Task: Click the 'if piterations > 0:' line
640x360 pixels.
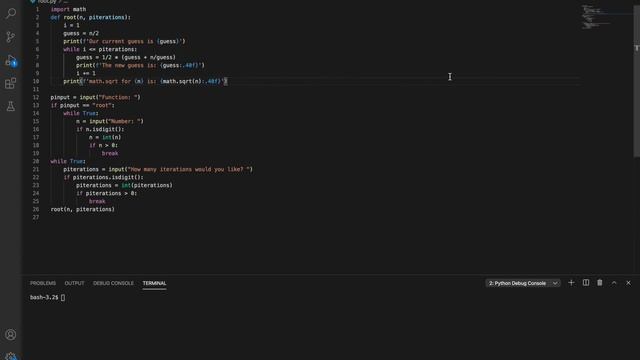Action: [x=107, y=193]
